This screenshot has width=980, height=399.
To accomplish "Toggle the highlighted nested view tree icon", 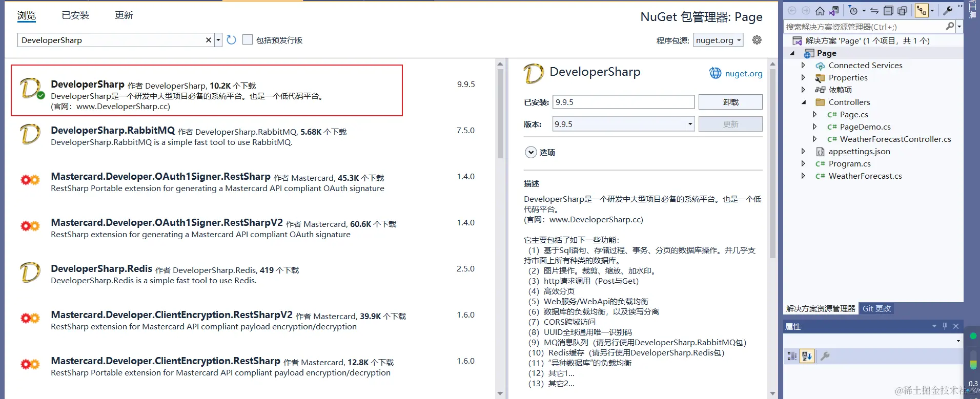I will click(x=922, y=11).
